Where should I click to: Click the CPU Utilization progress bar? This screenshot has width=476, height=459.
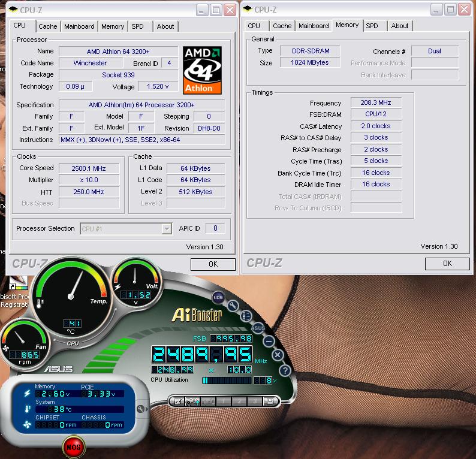[x=227, y=381]
